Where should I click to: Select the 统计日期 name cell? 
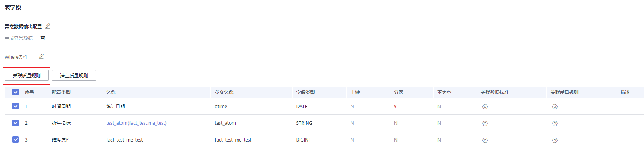pyautogui.click(x=115, y=107)
